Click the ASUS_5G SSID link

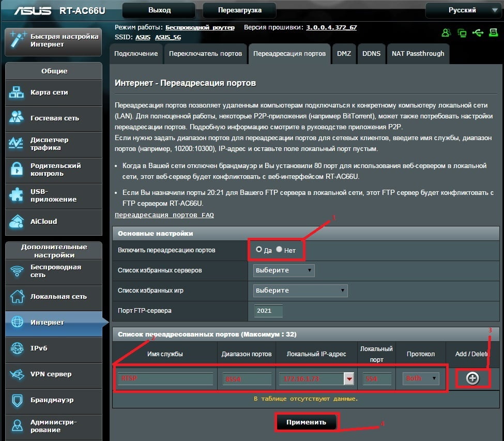(168, 37)
